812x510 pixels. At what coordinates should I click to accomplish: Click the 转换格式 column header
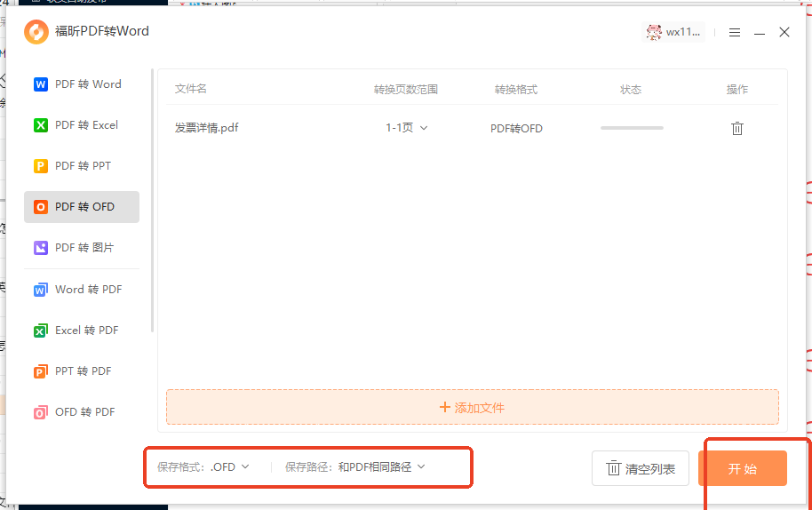[516, 90]
